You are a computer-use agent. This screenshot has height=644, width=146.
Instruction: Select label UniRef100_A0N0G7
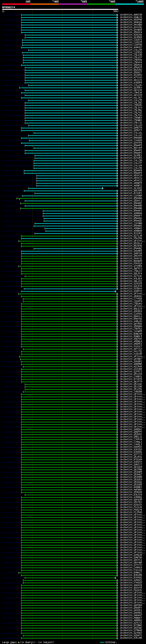click(131, 47)
